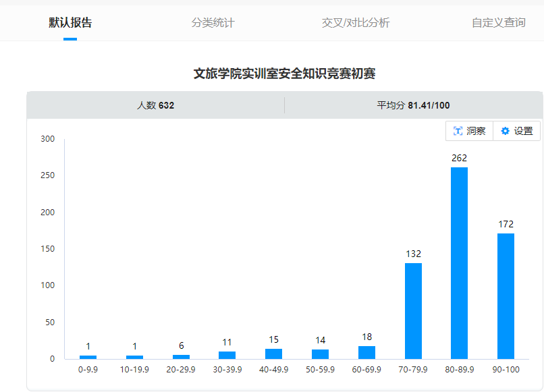Go to the 自定义查询 tab
This screenshot has height=392, width=544.
point(498,23)
